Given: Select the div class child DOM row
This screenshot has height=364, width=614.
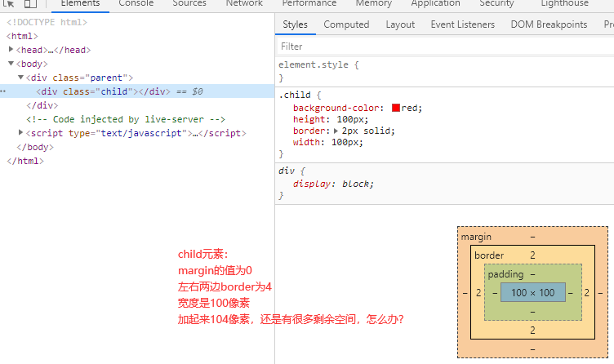Looking at the screenshot, I should 137,91.
